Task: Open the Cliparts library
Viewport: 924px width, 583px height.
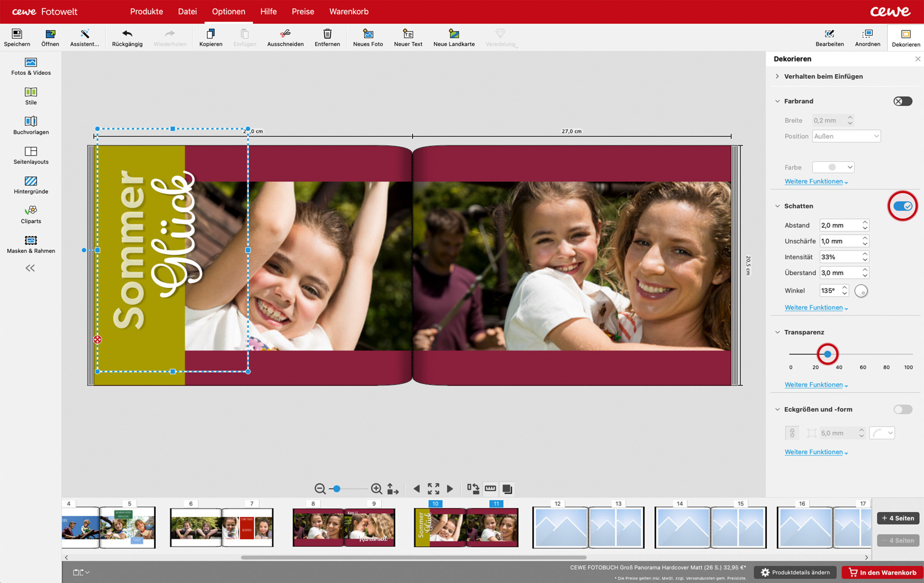Action: [31, 215]
